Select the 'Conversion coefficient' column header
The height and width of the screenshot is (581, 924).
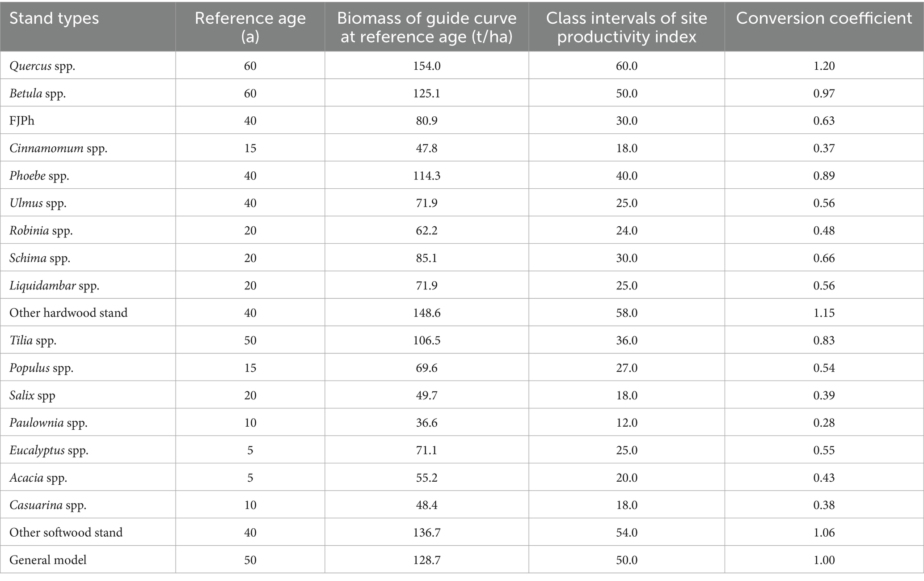pos(823,18)
